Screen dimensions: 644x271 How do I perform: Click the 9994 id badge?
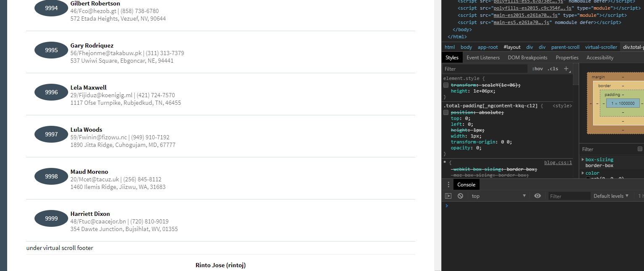coord(51,8)
